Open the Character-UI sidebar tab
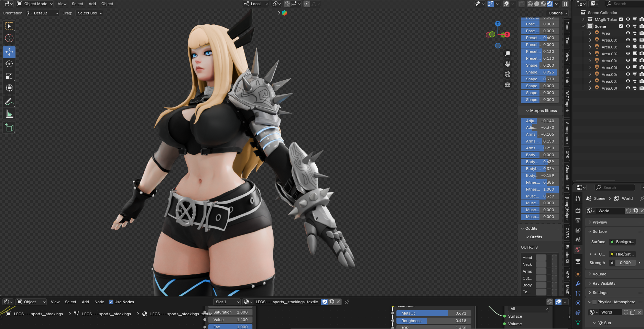This screenshot has width=644, height=329. (567, 177)
